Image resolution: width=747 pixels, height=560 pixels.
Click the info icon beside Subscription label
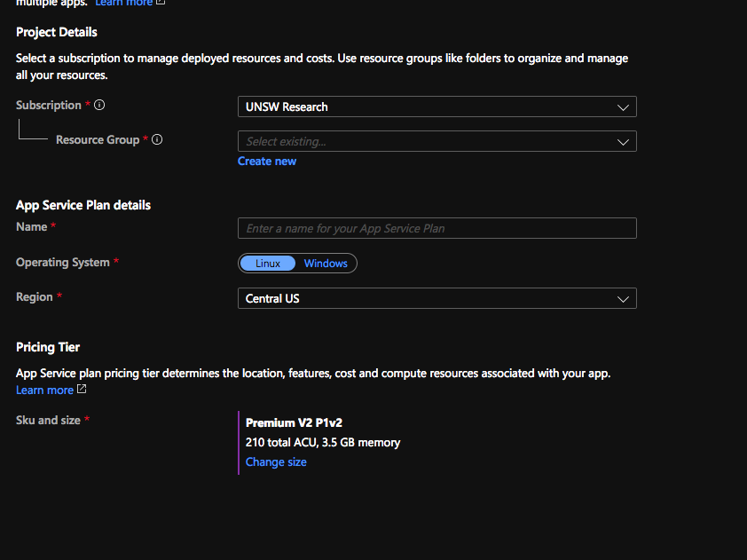(98, 105)
